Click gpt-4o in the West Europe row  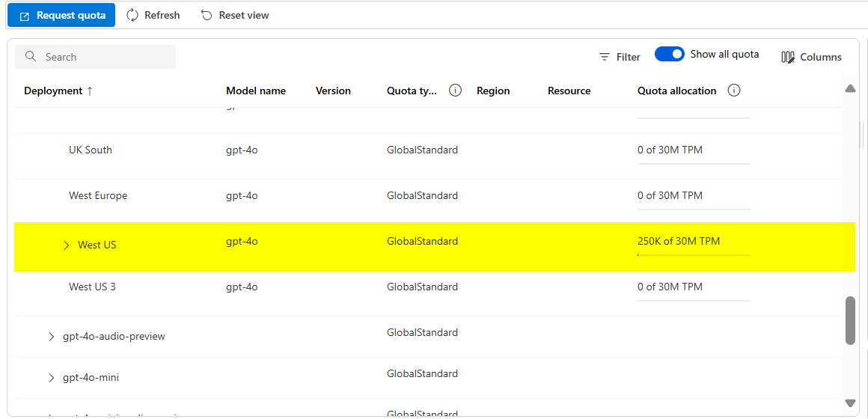(242, 196)
